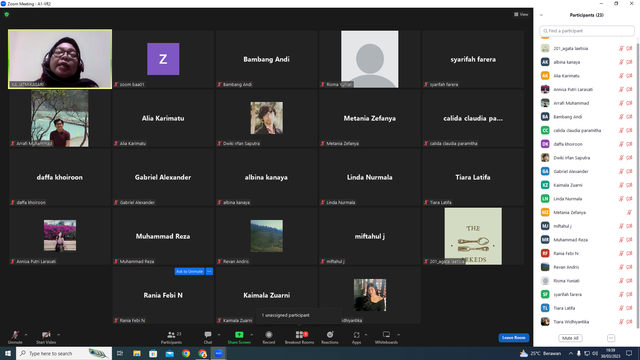
Task: Toggle mute icon for Bambang Andi in list
Action: [x=621, y=117]
